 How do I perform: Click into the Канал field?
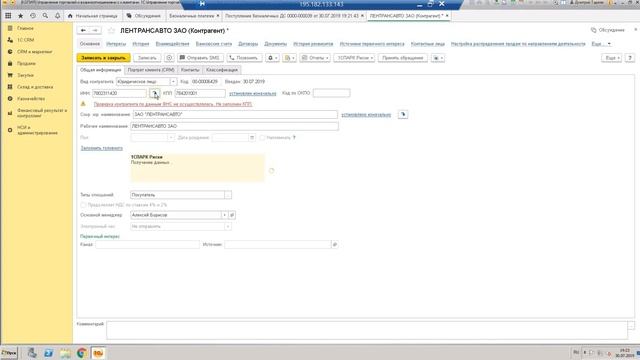click(147, 244)
